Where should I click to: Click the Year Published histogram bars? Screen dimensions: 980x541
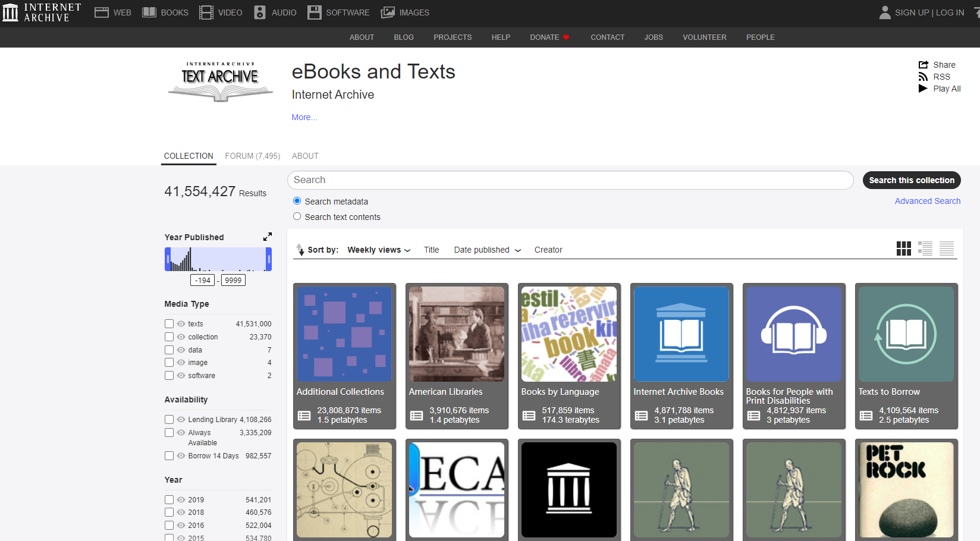tap(218, 259)
